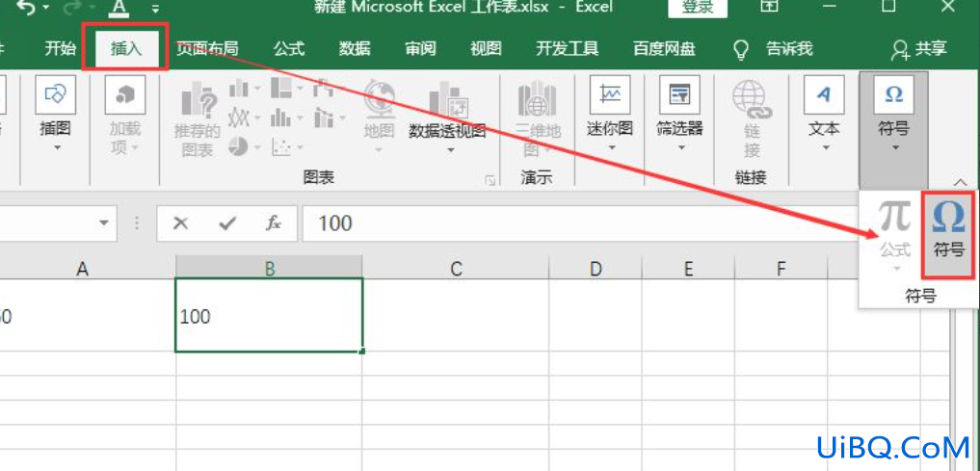This screenshot has width=980, height=471.
Task: Open the 迷你图 sparklines dropdown
Action: (610, 113)
